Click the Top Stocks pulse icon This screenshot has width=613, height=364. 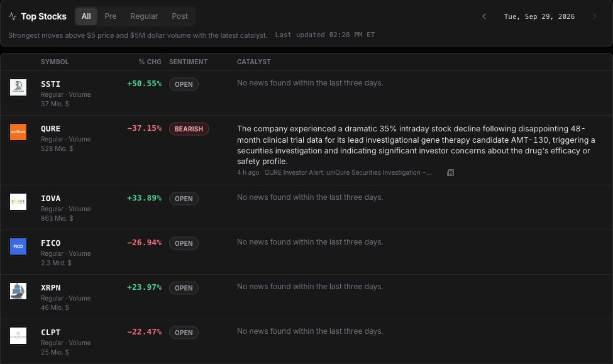tap(13, 16)
